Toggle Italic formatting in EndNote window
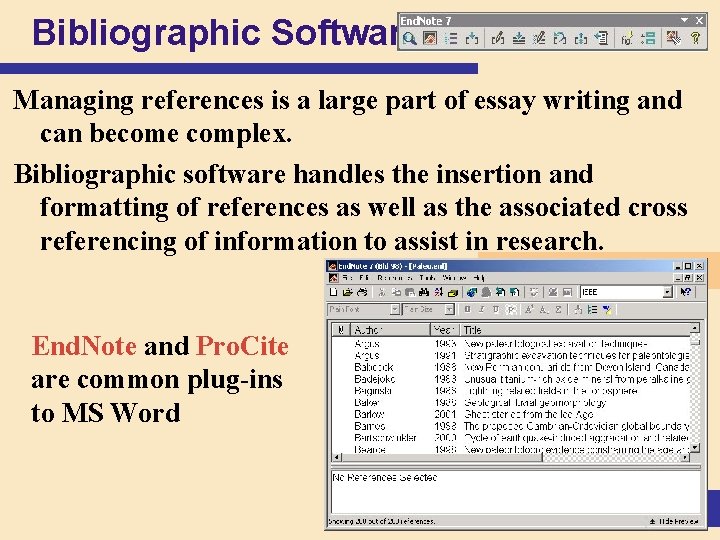 [481, 309]
